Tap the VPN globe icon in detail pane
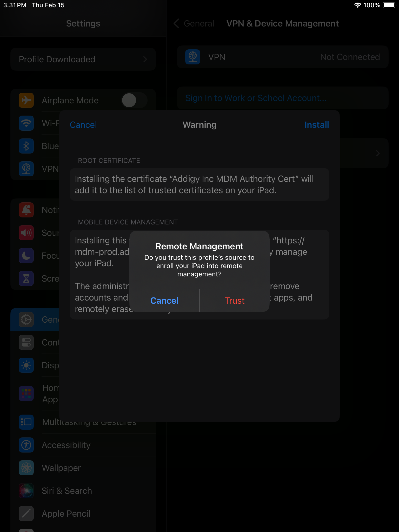 (x=193, y=57)
